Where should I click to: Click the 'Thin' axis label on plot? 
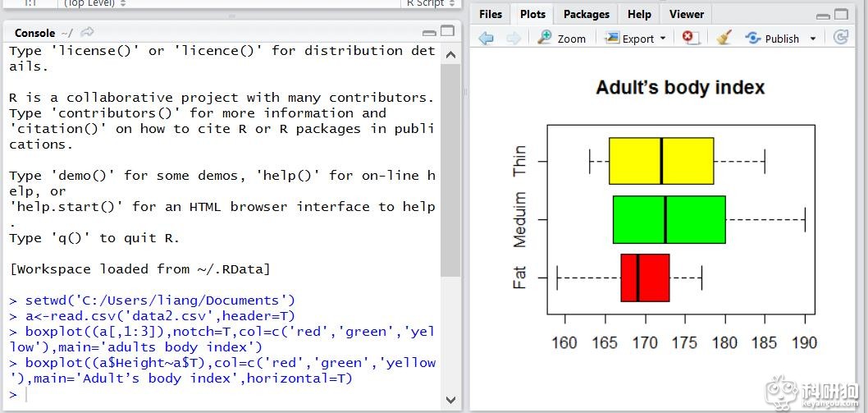pyautogui.click(x=520, y=161)
